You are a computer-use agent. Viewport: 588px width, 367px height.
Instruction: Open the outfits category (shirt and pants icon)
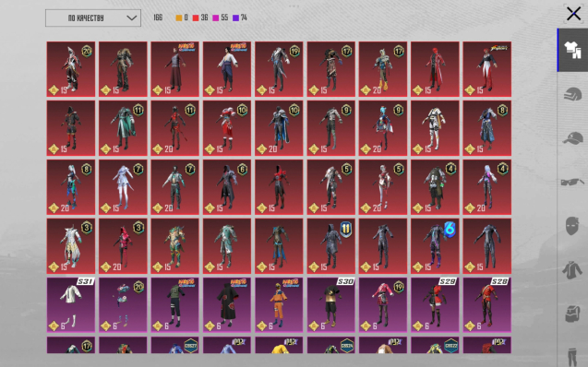tap(572, 50)
